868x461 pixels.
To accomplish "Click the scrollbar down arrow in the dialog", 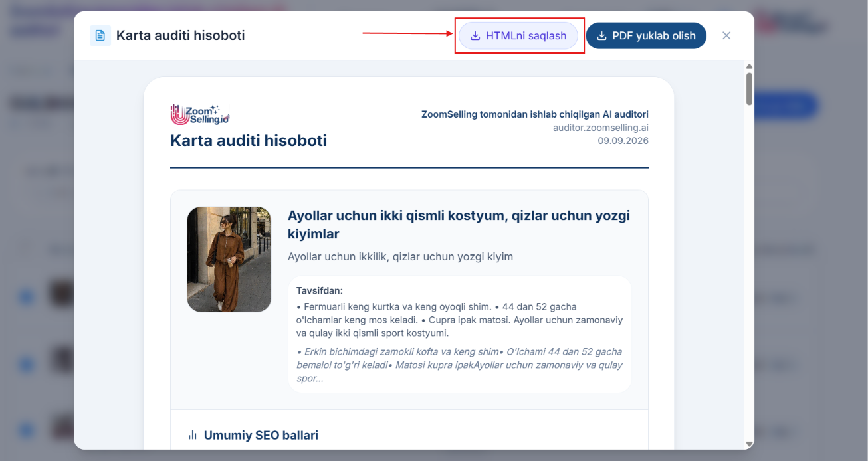I will point(750,444).
